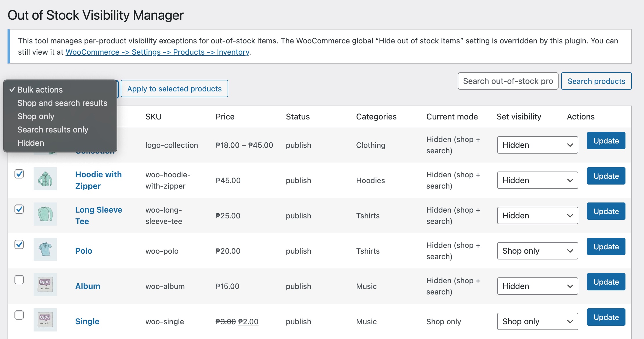Pick 'Hidden' in the bulk actions list

point(31,143)
